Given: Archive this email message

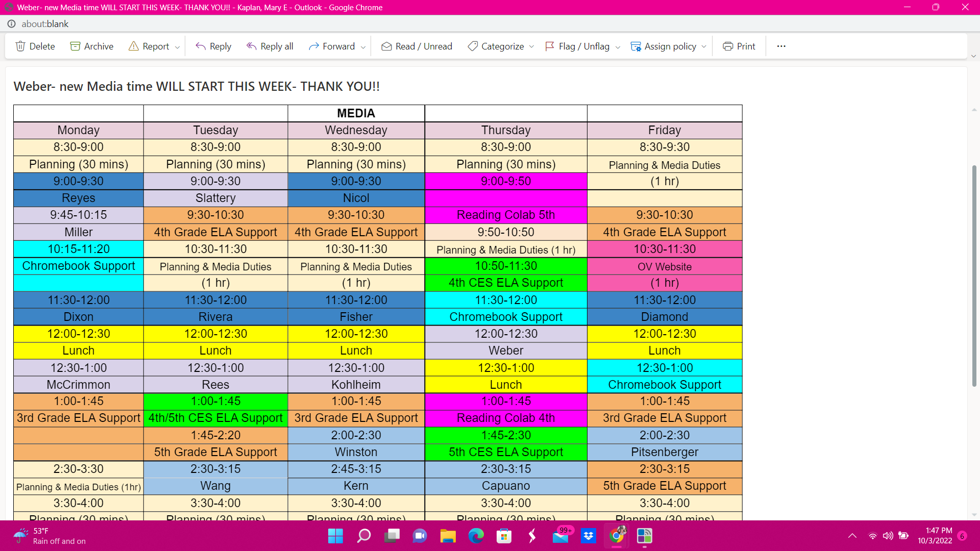Looking at the screenshot, I should point(92,46).
